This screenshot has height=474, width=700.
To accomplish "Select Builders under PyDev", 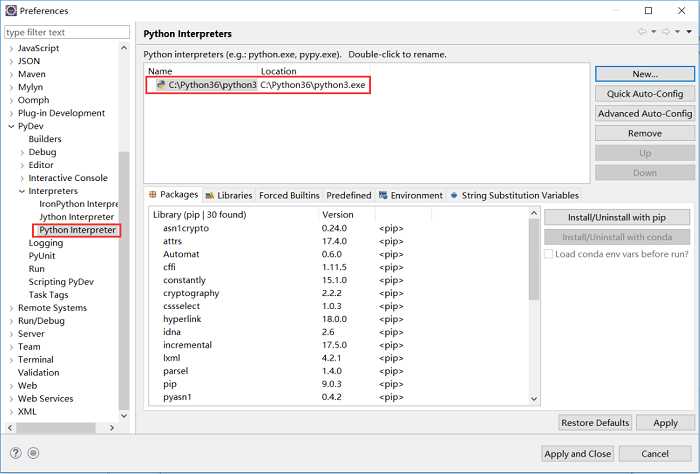I will coord(45,139).
